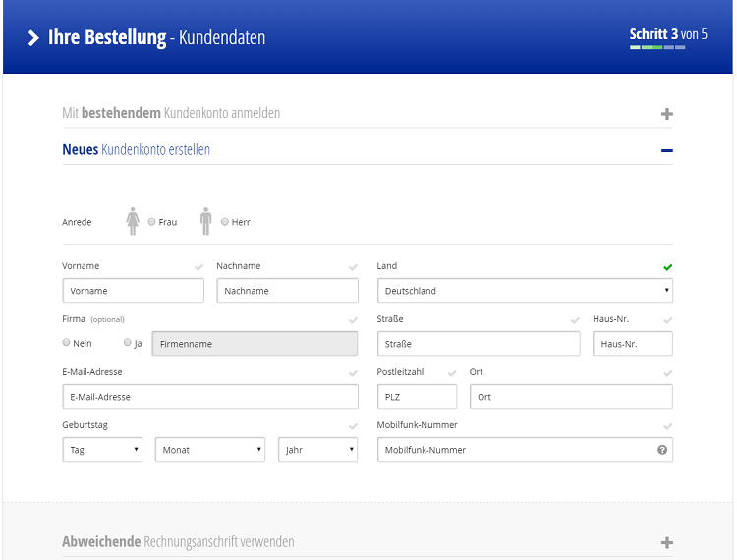
Task: Click the minus icon beside Neues Kundenkonto erstellen
Action: [667, 151]
